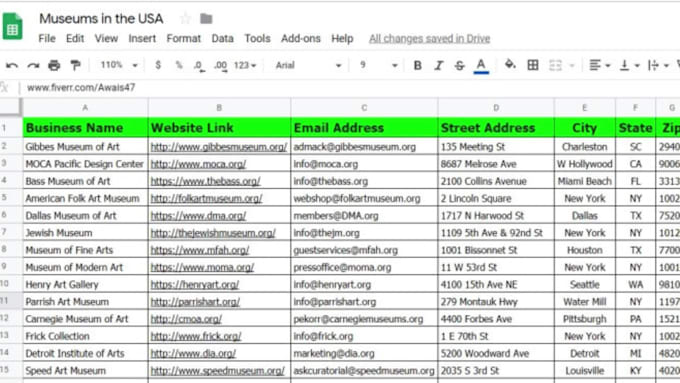The image size is (680, 383).
Task: Open the Help menu
Action: pyautogui.click(x=342, y=39)
